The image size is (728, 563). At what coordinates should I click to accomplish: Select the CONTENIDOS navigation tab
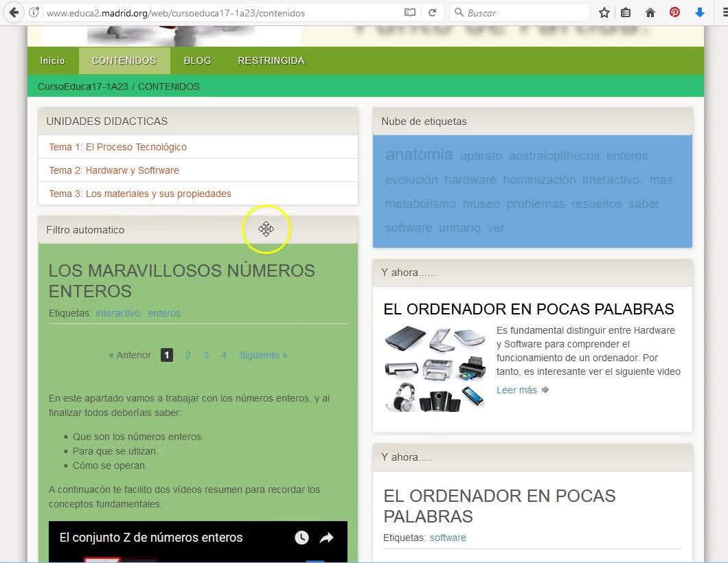coord(124,60)
